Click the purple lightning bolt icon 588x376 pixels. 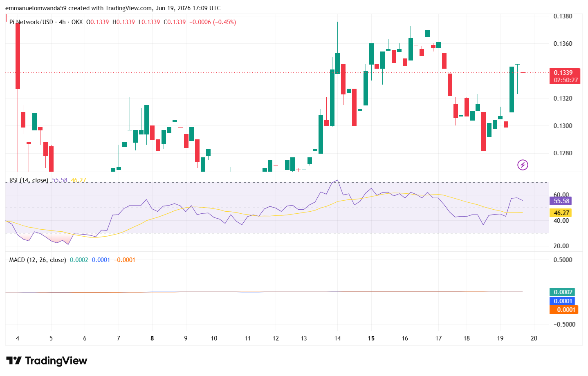tap(523, 165)
